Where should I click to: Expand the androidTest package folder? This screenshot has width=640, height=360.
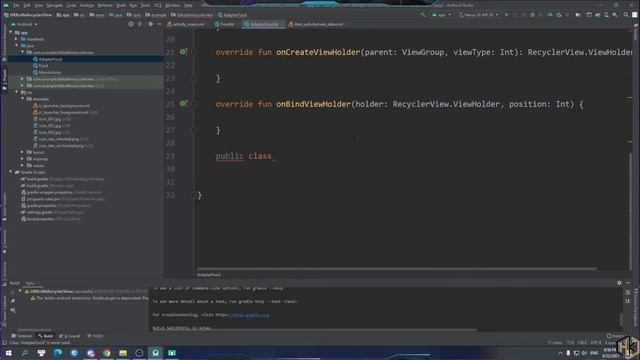tap(22, 79)
